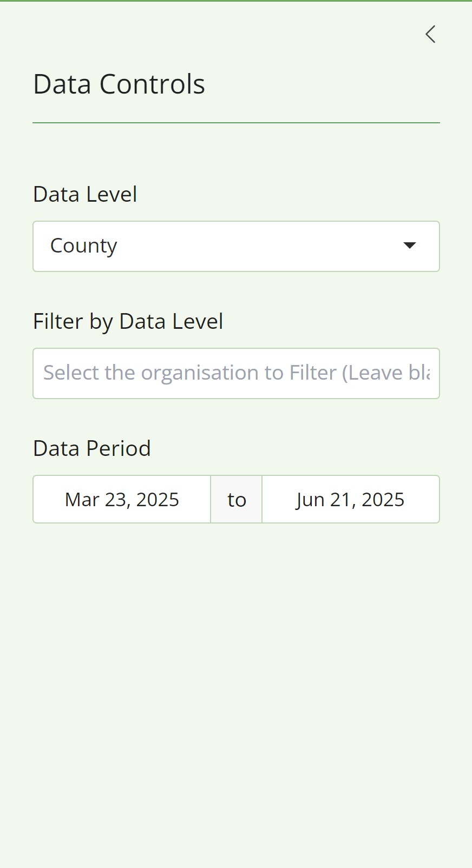Focus the Filter by Data Level input box

[236, 373]
